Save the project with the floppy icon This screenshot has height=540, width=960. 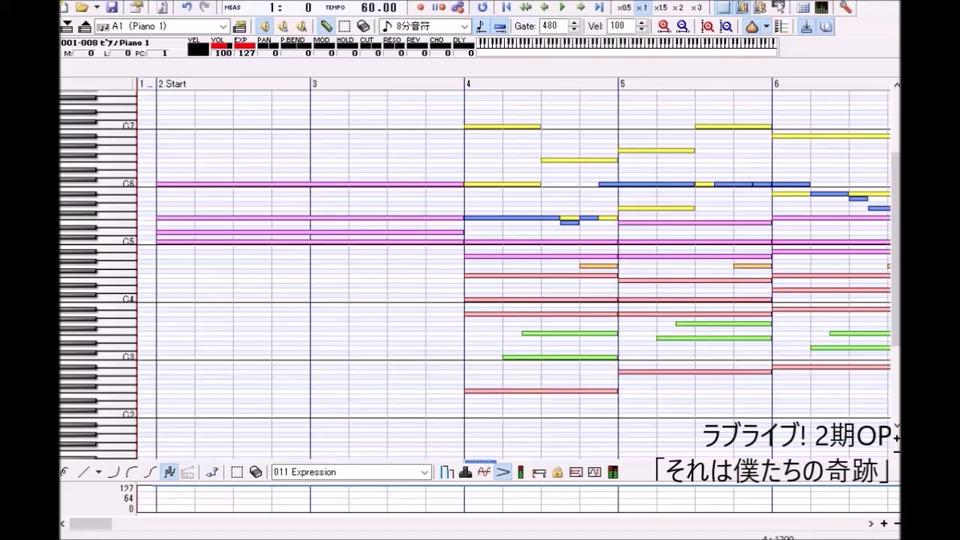pyautogui.click(x=111, y=7)
